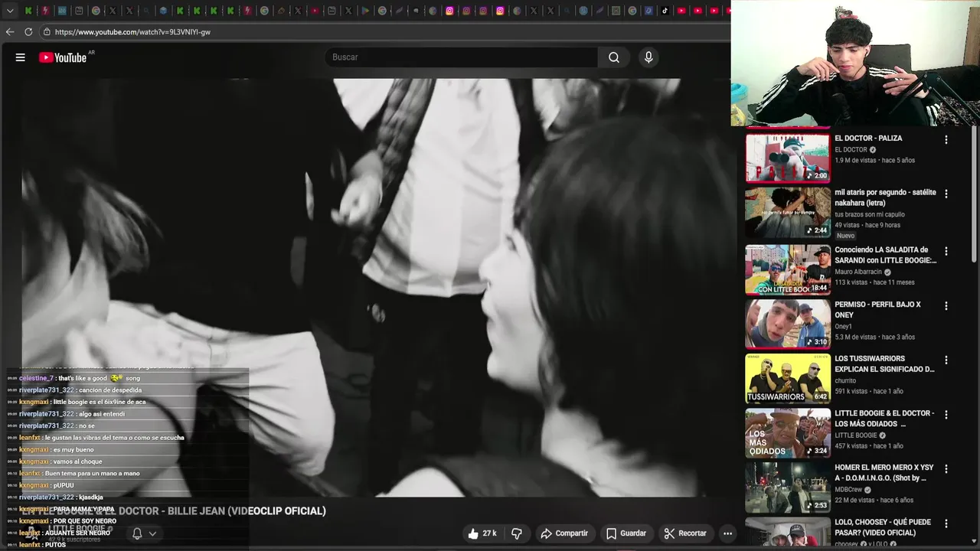The width and height of the screenshot is (980, 551).
Task: Open LOLO, CHOOSEY video thumbnail
Action: (788, 533)
